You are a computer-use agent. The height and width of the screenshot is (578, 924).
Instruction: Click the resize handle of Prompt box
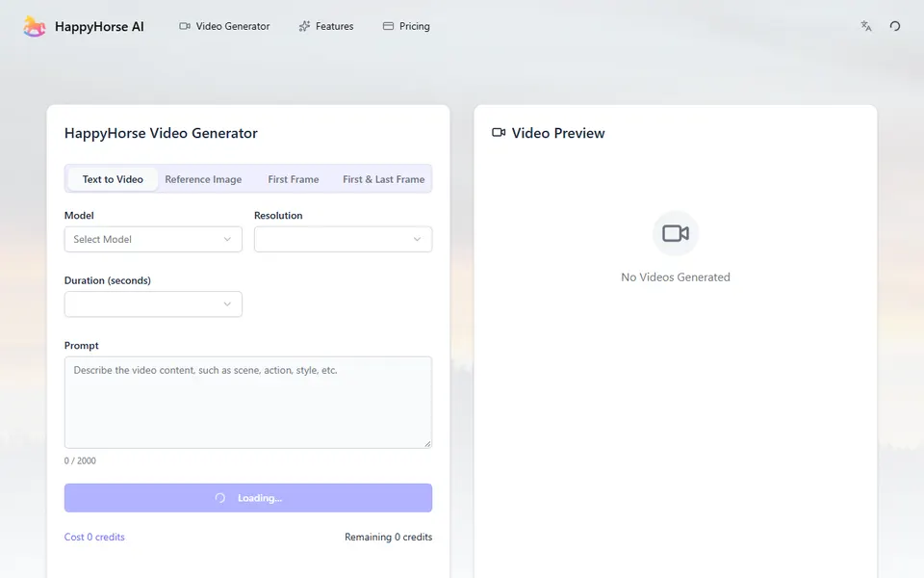pos(427,443)
